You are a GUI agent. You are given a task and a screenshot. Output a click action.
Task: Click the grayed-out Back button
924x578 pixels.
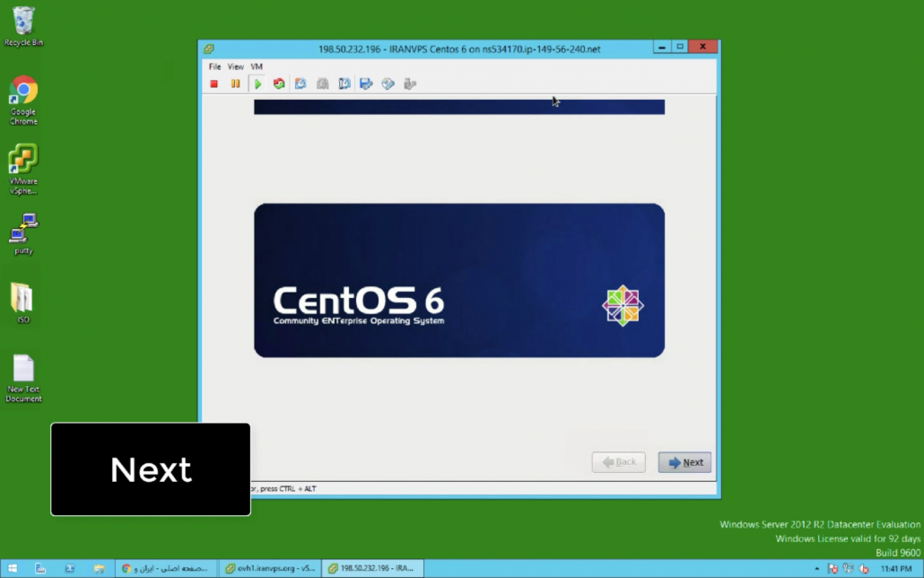(618, 462)
